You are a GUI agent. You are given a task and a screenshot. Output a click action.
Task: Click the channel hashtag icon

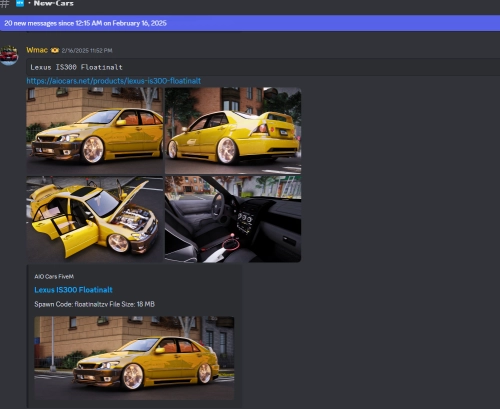pyautogui.click(x=5, y=3)
